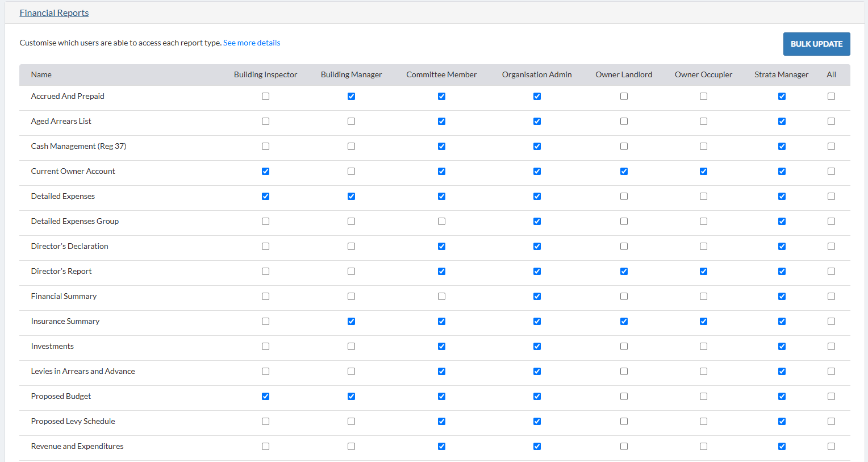Enable Building Manager for Aged Arrears List
868x462 pixels.
(x=351, y=121)
